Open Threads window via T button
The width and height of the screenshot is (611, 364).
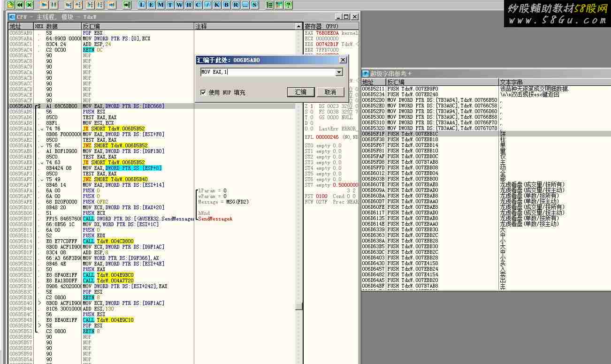[x=170, y=5]
